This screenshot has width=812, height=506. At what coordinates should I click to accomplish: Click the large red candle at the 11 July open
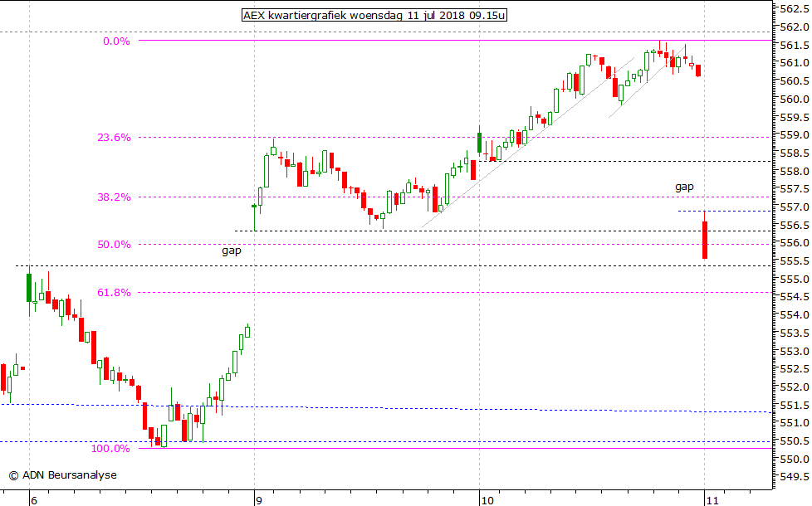[705, 240]
